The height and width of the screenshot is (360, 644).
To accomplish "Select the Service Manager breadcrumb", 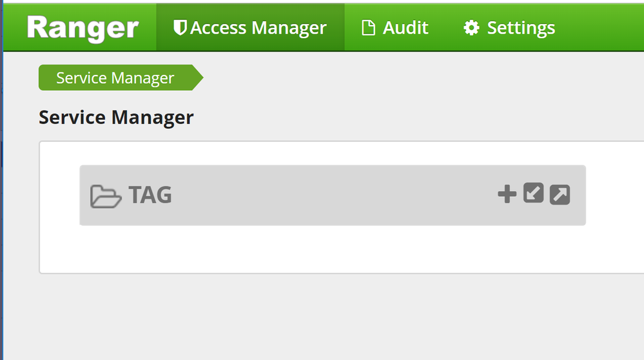I will click(x=115, y=78).
